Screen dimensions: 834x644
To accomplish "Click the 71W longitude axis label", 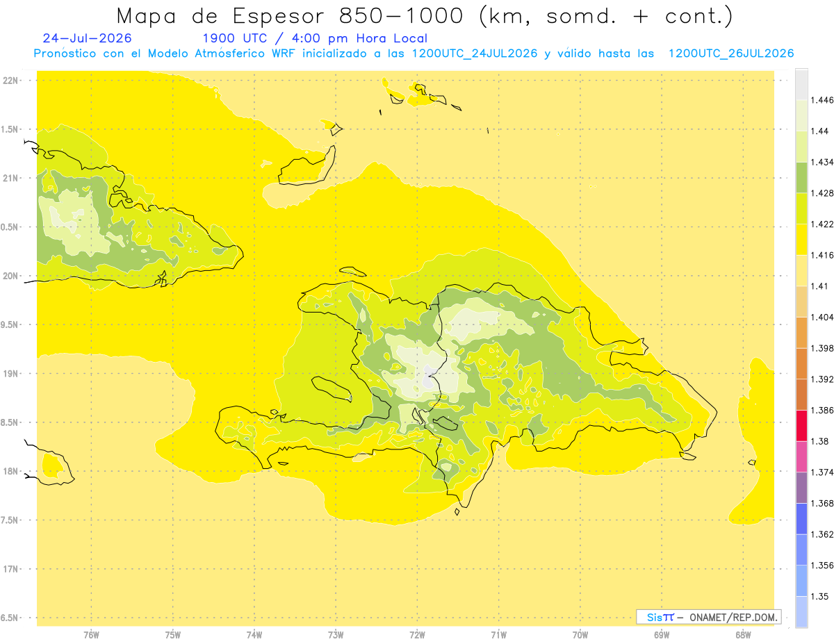I will pyautogui.click(x=498, y=634).
